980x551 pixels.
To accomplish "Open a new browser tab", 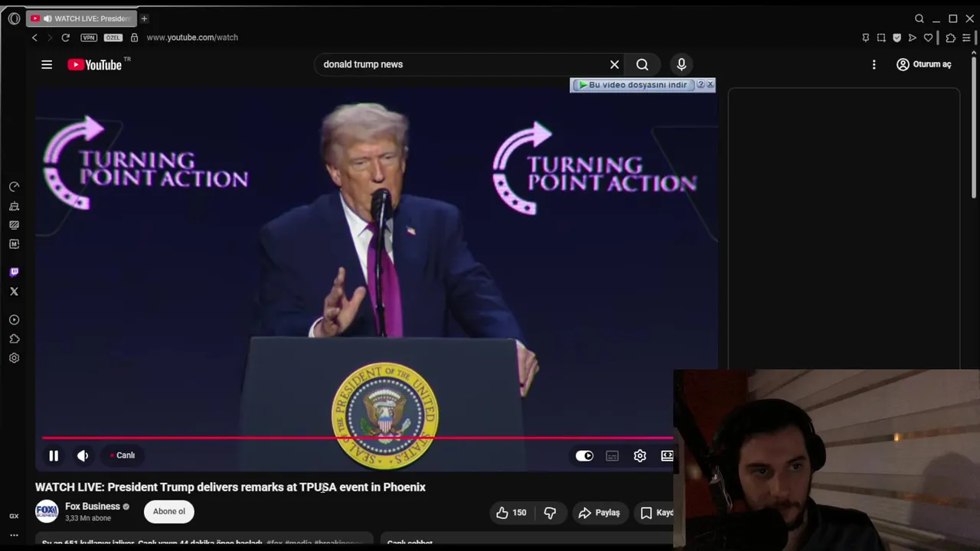I will pyautogui.click(x=144, y=18).
